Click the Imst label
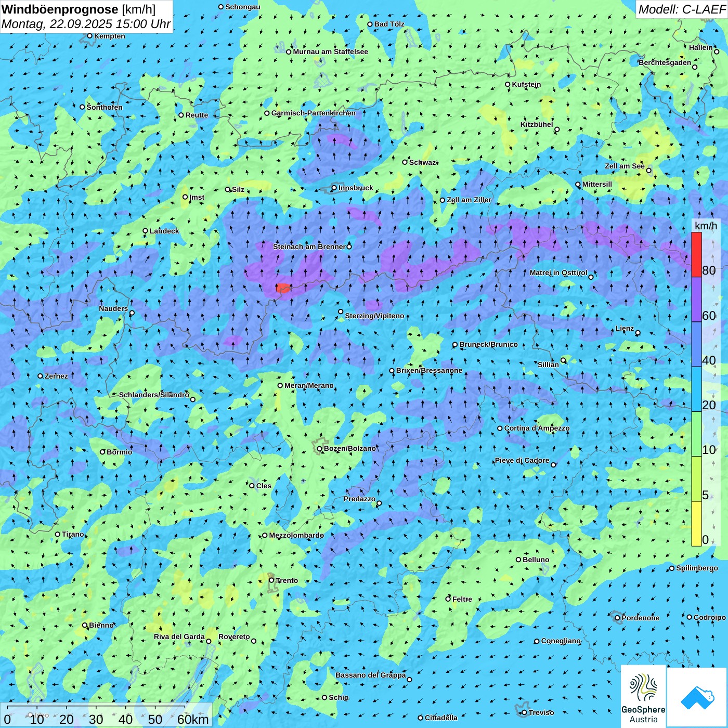728x728 pixels. [x=197, y=198]
